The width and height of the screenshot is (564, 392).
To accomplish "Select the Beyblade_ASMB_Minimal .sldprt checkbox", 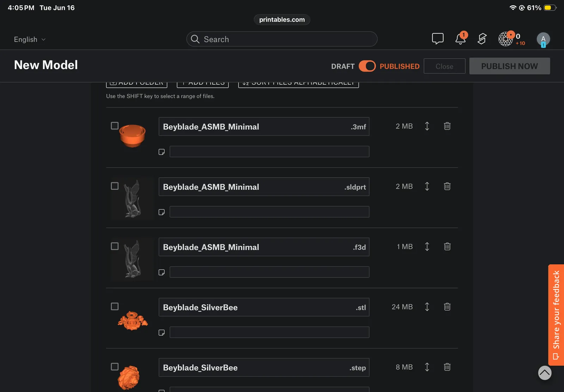I will pos(115,186).
